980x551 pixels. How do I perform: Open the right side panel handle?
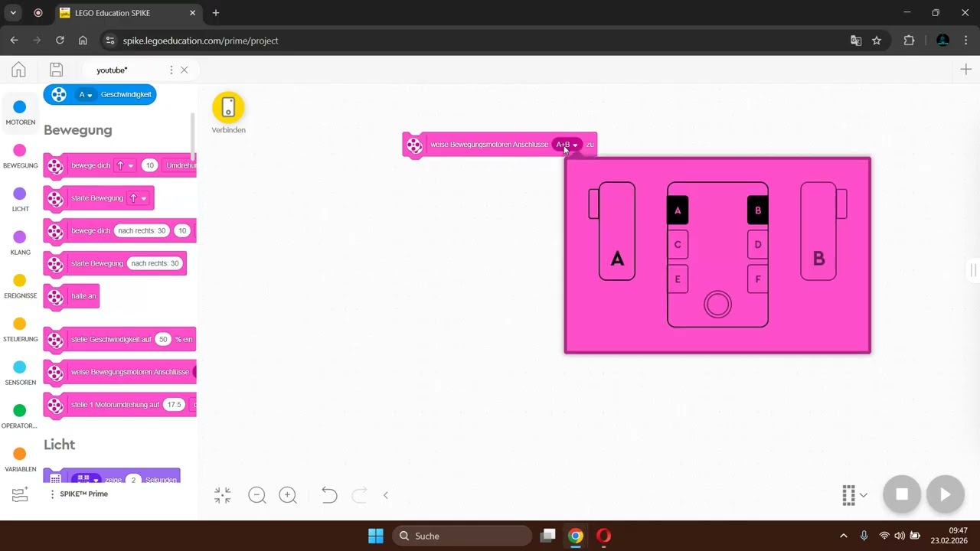[x=972, y=270]
